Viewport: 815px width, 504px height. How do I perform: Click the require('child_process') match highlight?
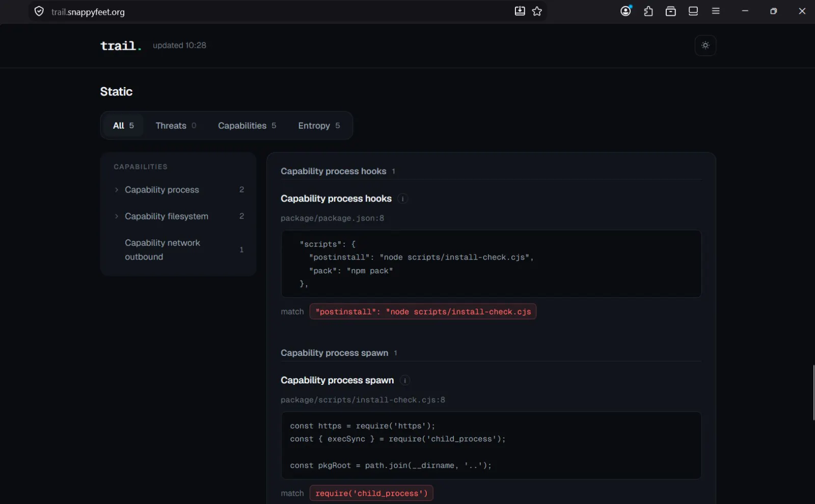[371, 493]
